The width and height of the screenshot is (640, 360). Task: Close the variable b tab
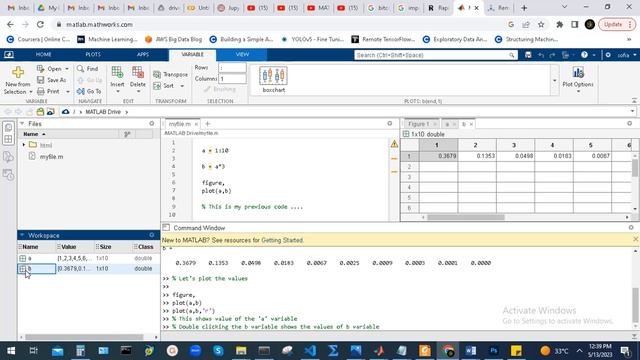coord(471,124)
